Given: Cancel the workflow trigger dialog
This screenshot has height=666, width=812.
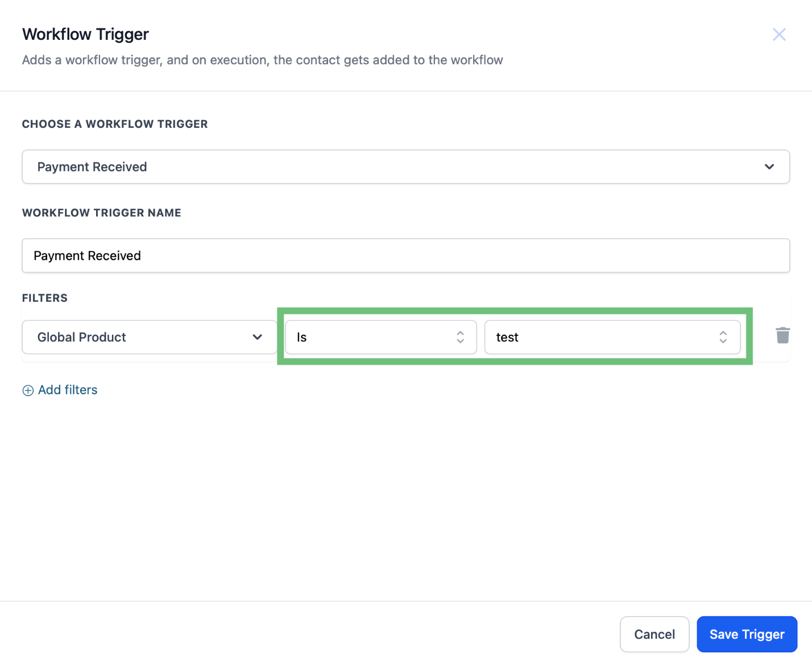Looking at the screenshot, I should [x=654, y=634].
